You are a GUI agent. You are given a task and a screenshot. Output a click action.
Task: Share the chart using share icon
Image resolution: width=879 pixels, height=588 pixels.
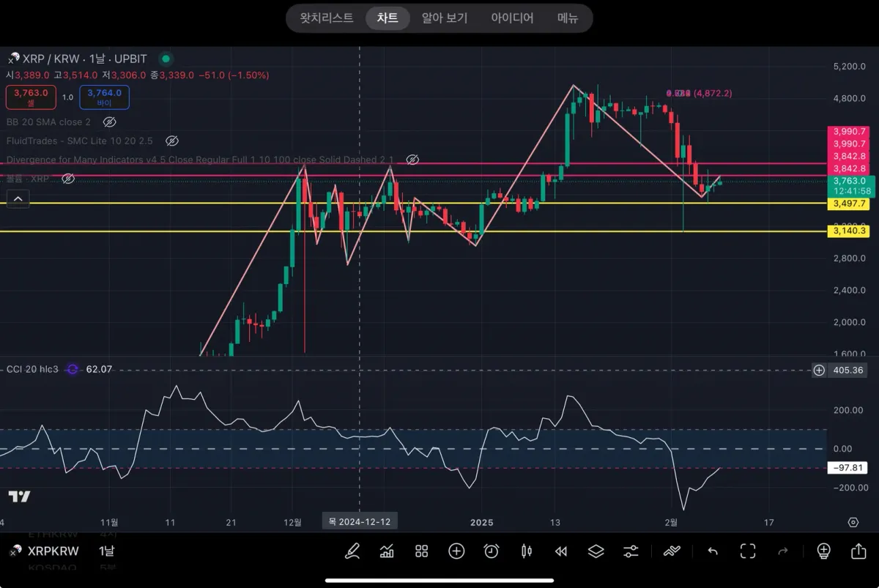tap(858, 551)
